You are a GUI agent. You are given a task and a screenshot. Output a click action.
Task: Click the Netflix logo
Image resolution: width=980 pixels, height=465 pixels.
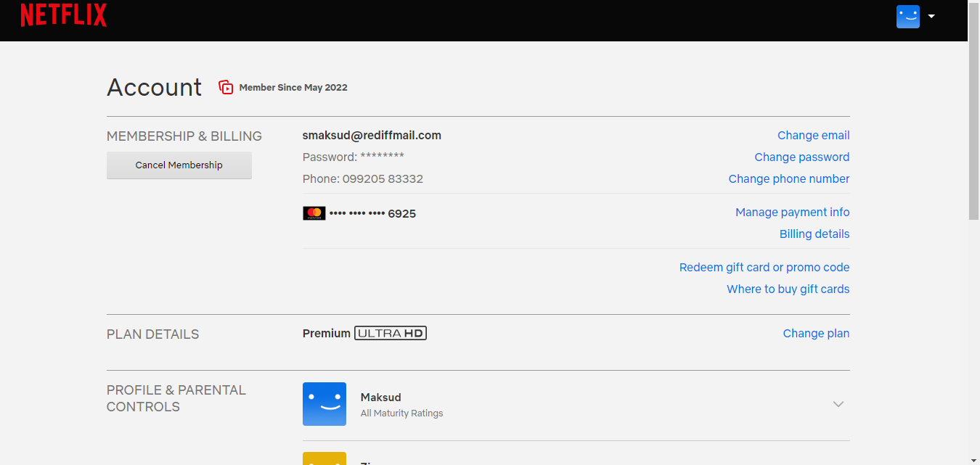(x=64, y=15)
